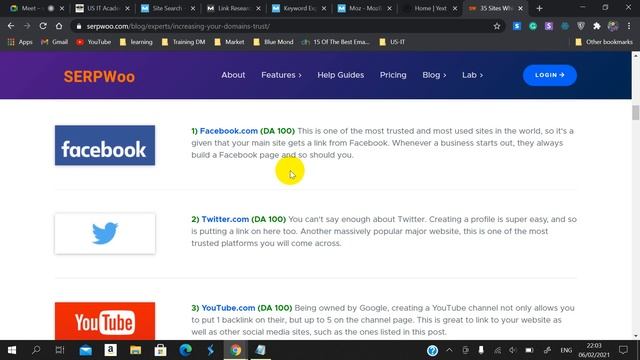View site security lock info
The height and width of the screenshot is (360, 640).
[x=79, y=26]
